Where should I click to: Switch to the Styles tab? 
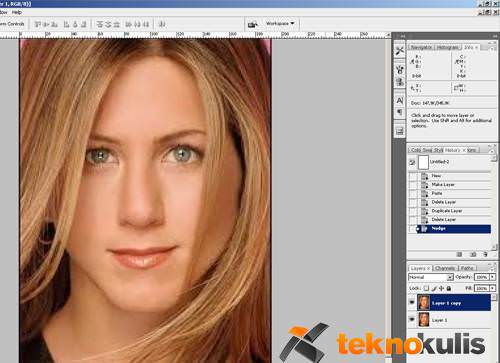click(x=439, y=150)
